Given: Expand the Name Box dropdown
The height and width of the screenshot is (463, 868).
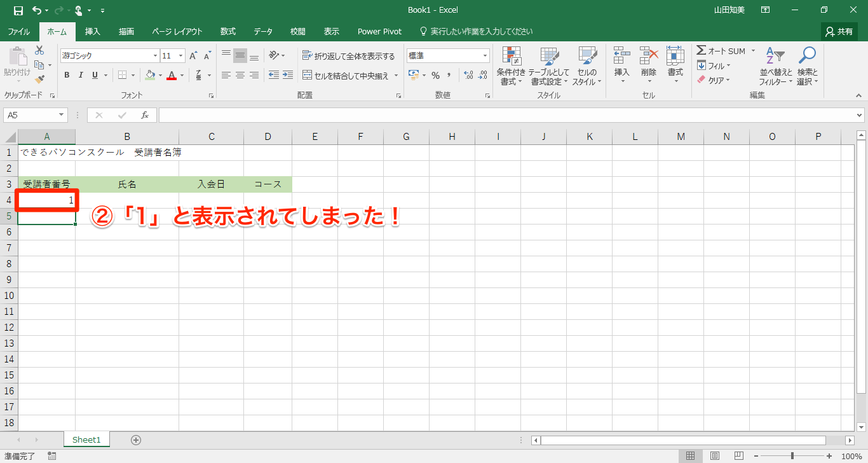Looking at the screenshot, I should (62, 115).
